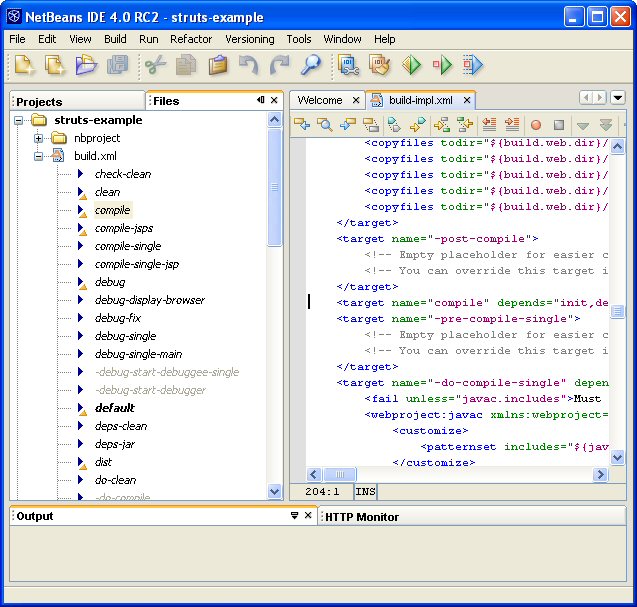The width and height of the screenshot is (637, 607).
Task: Open Project using the folder toolbar icon
Action: pos(86,65)
